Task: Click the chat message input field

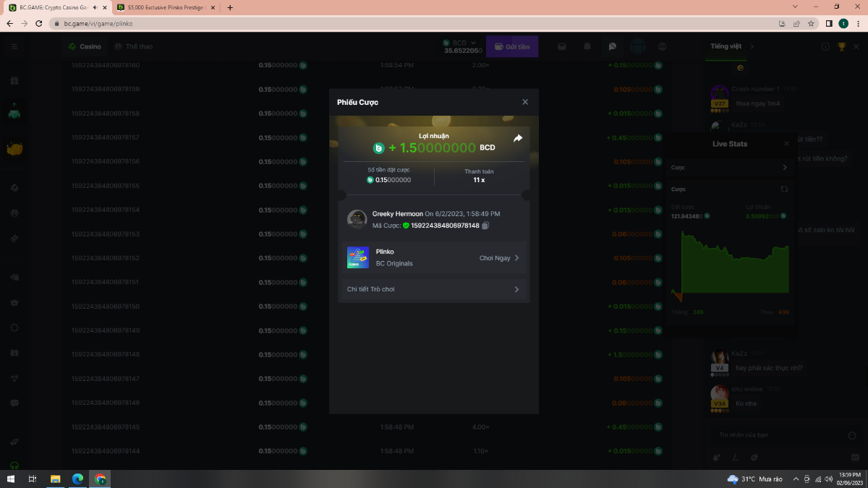Action: [x=774, y=435]
